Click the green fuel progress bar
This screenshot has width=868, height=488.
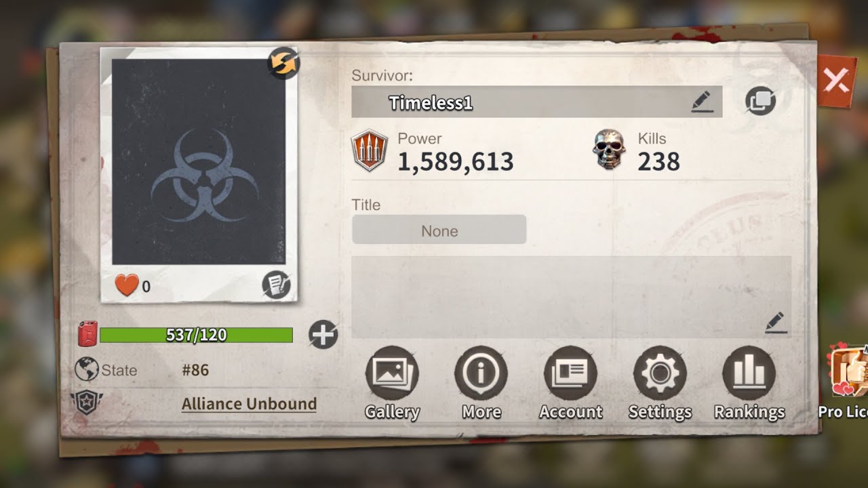196,335
